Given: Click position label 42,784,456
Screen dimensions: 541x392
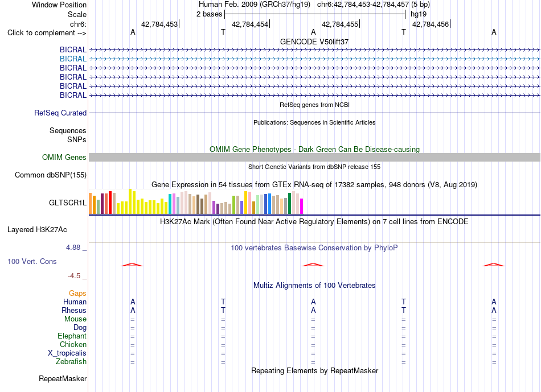Looking at the screenshot, I should pos(431,24).
